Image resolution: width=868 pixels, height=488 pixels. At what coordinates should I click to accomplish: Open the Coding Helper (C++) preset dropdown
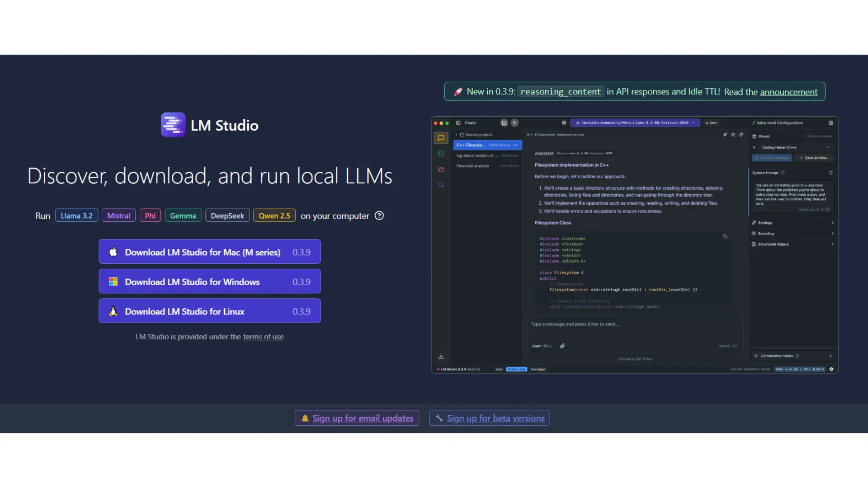tap(796, 147)
